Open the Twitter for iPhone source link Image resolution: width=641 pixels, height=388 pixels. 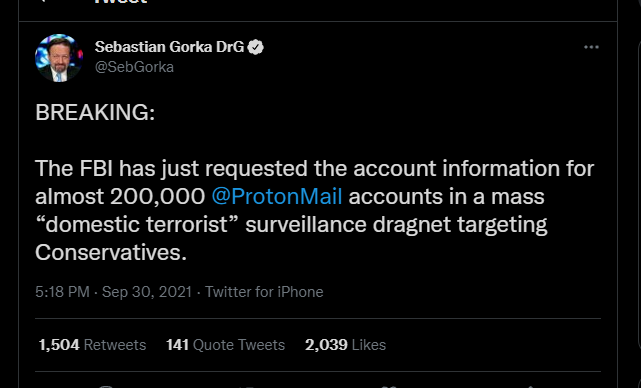coord(264,292)
